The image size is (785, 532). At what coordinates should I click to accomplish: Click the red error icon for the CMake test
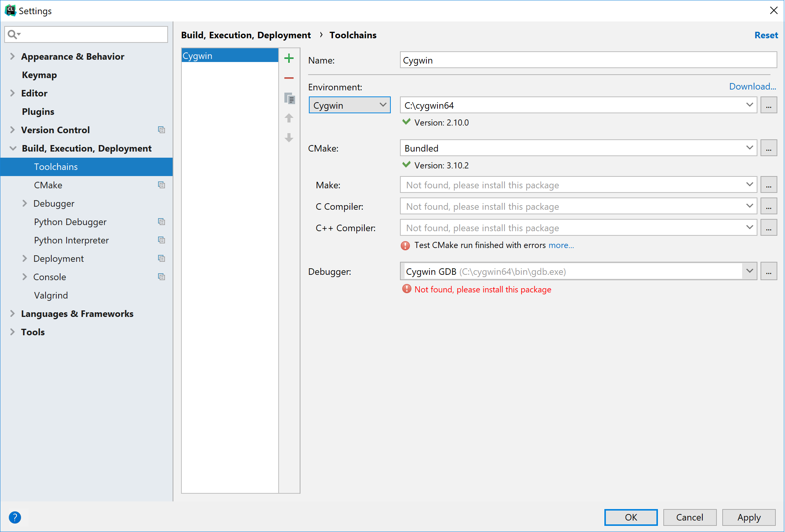(x=405, y=245)
